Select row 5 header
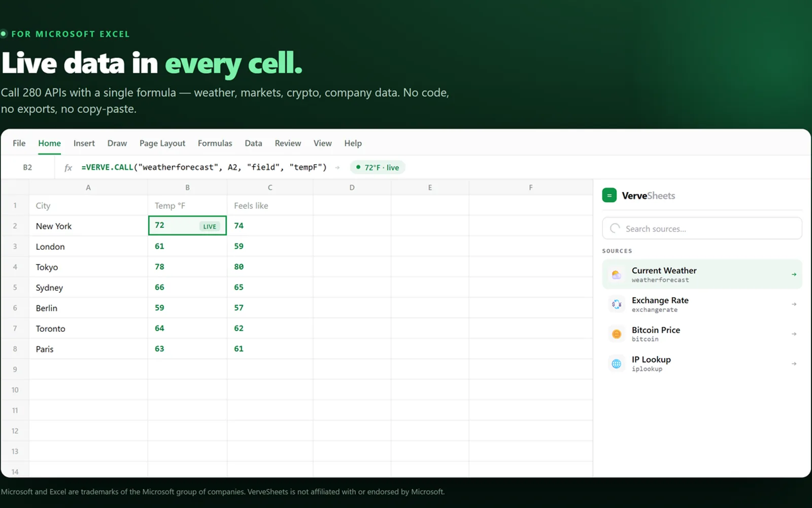 click(x=15, y=288)
